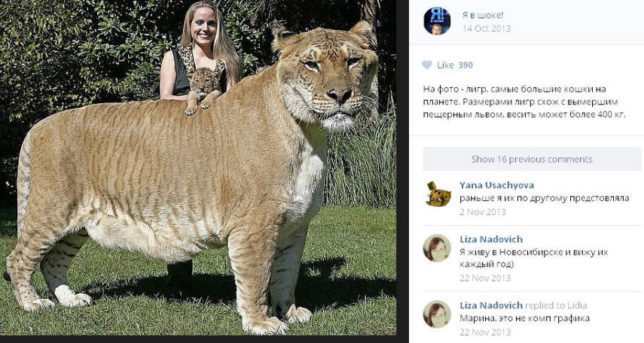Open Yana Usachyova's profile name
Screen dimensions: 644x343
[x=496, y=185]
